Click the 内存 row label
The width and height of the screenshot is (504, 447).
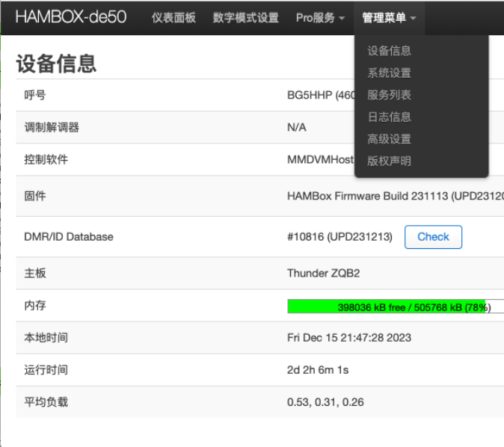[x=35, y=305]
